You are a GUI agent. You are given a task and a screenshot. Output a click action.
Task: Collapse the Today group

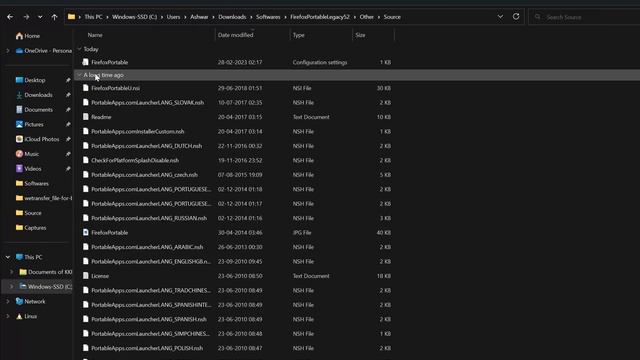pos(80,49)
